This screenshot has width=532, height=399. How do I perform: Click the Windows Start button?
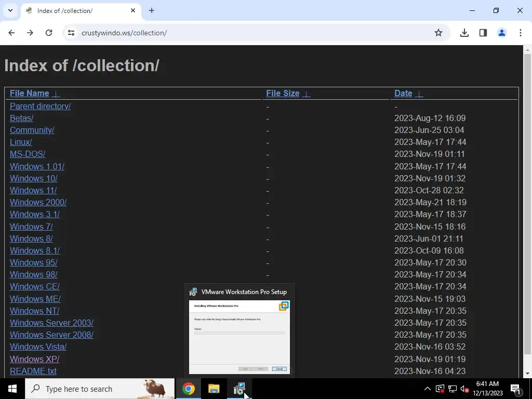tap(12, 389)
